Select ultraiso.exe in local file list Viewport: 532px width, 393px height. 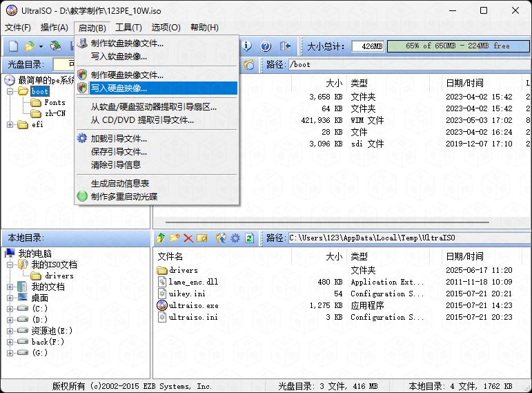point(193,305)
